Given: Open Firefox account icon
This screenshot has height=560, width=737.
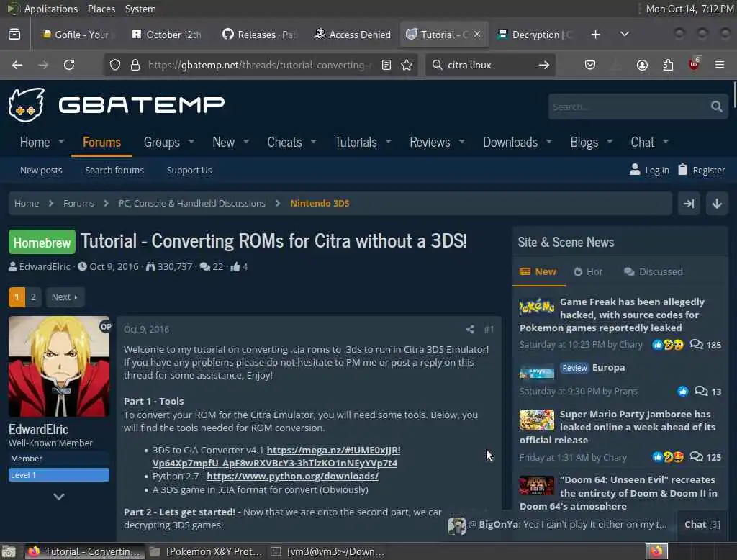Looking at the screenshot, I should point(642,65).
